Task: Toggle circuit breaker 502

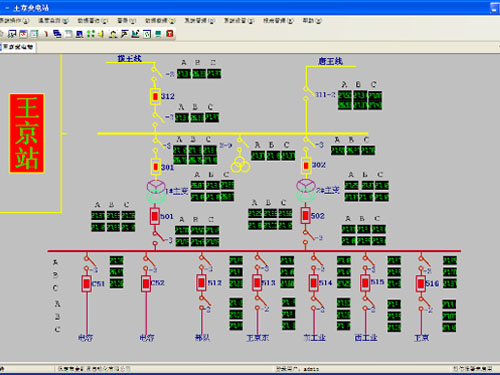Action: pos(305,216)
